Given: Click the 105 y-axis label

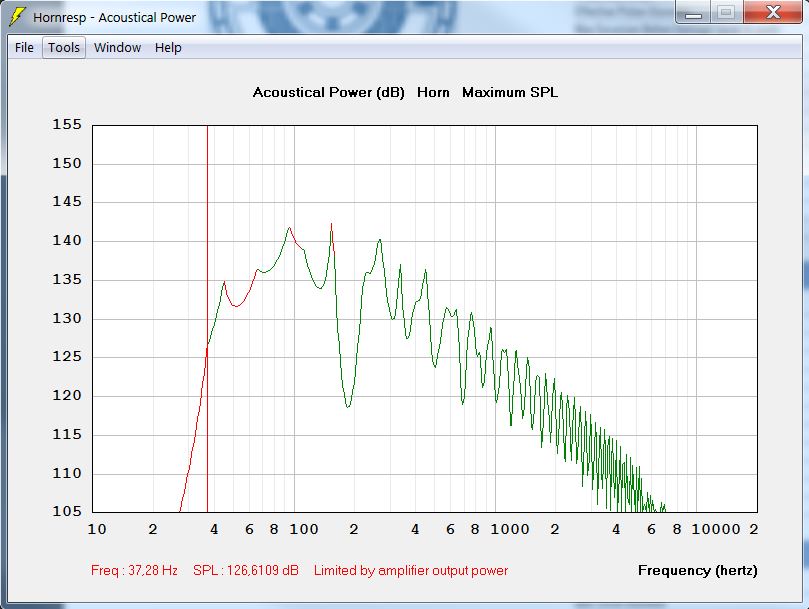Looking at the screenshot, I should click(x=67, y=511).
